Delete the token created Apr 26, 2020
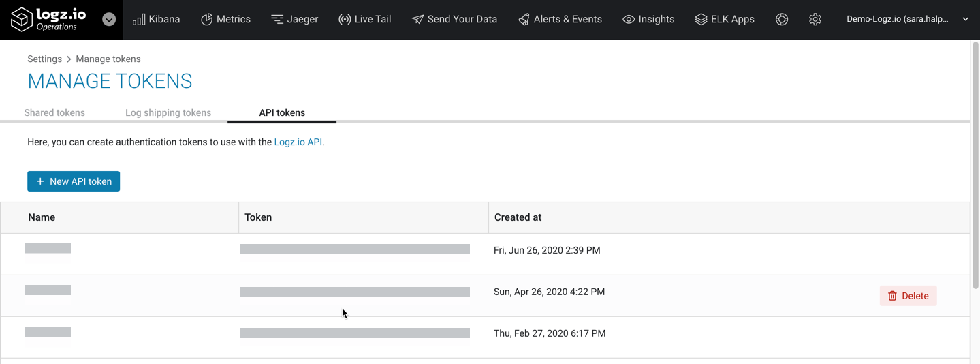This screenshot has width=980, height=364. click(x=908, y=296)
